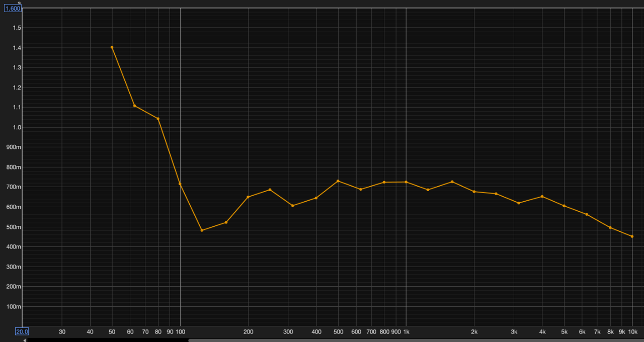Click the 500m label on the Y axis
Image resolution: width=644 pixels, height=342 pixels.
click(14, 227)
